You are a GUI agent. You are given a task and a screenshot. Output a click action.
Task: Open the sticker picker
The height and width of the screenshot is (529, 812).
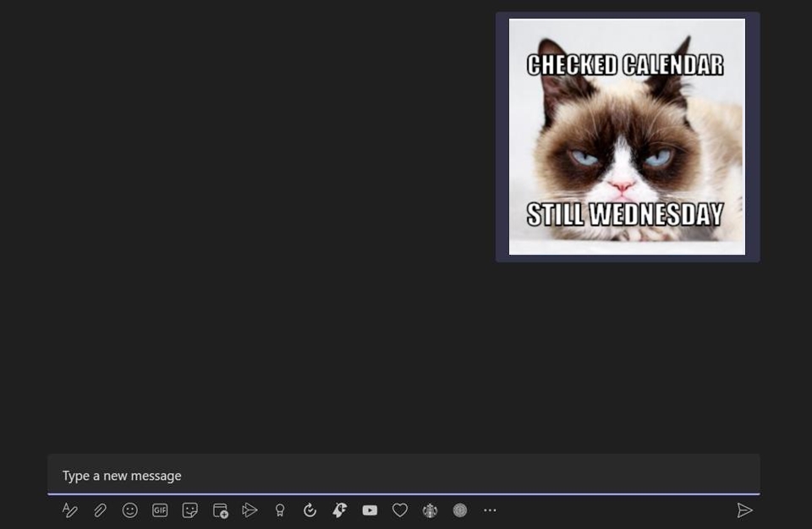pos(190,510)
